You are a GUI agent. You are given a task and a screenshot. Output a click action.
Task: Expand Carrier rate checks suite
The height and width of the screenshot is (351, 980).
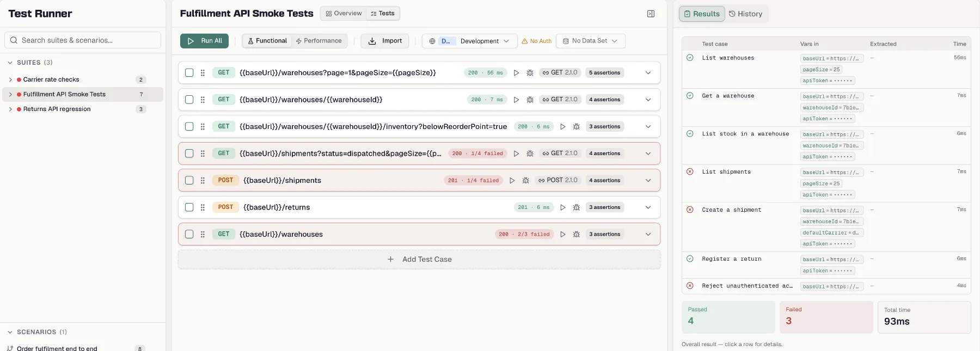(x=10, y=79)
